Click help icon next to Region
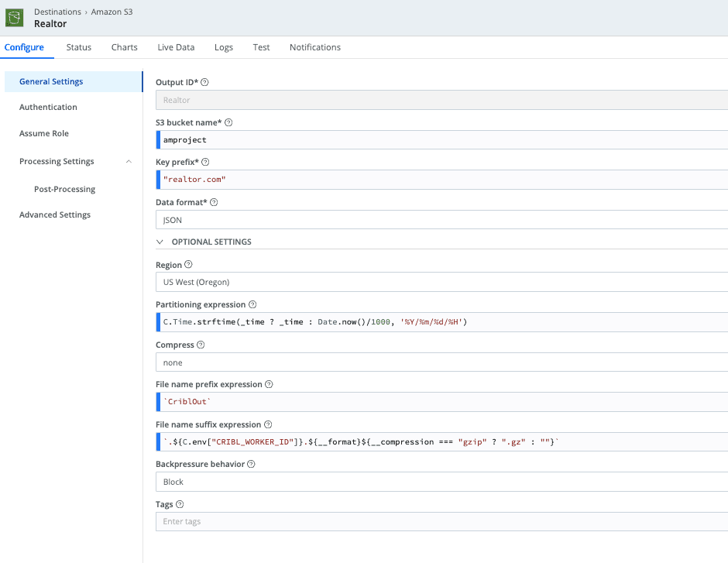 (x=189, y=265)
